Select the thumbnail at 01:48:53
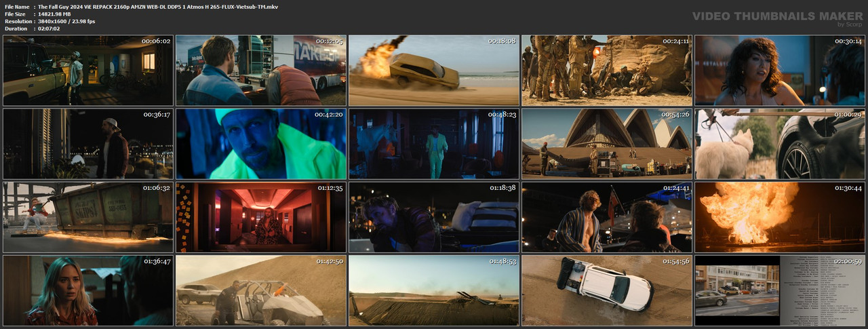Image resolution: width=868 pixels, height=329 pixels. tap(434, 290)
